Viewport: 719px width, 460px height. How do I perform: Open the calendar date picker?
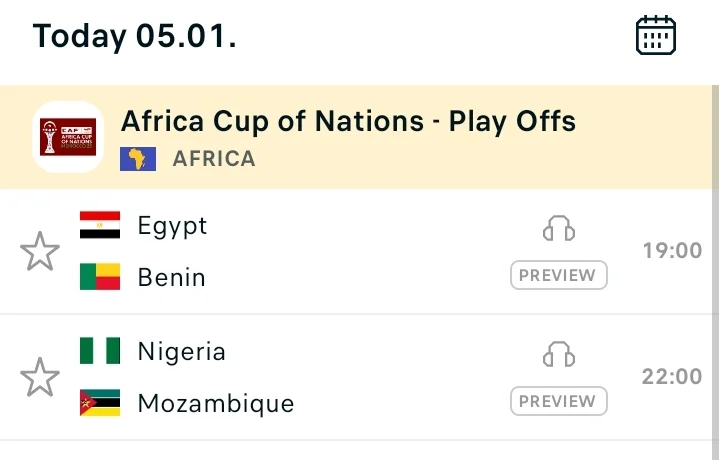click(656, 36)
